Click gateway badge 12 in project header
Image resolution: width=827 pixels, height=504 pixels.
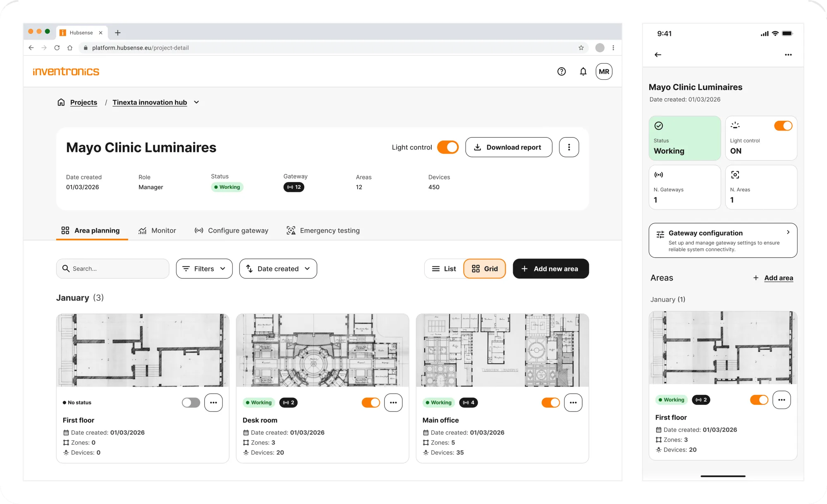pos(294,187)
